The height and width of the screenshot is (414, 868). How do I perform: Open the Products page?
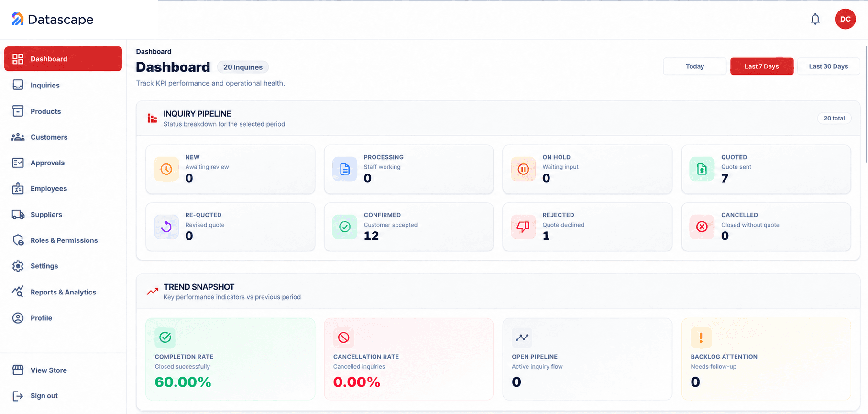click(x=63, y=111)
